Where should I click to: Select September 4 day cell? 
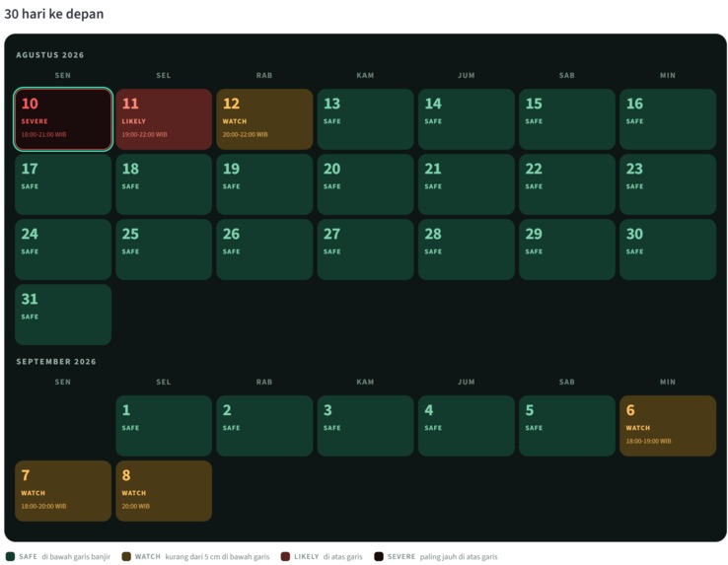click(x=467, y=426)
